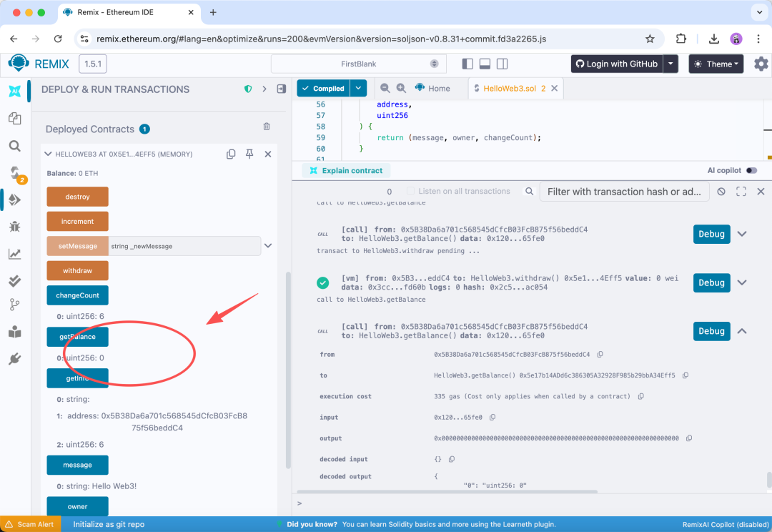Open the Unit Testing double-check icon

click(x=15, y=281)
